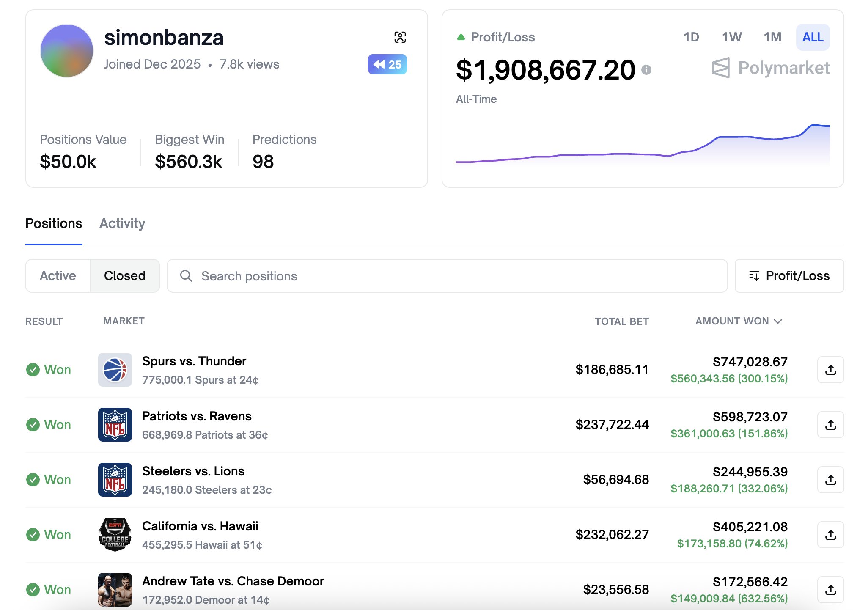Set chart range to 1W
Viewport: 868px width, 610px height.
tap(731, 37)
